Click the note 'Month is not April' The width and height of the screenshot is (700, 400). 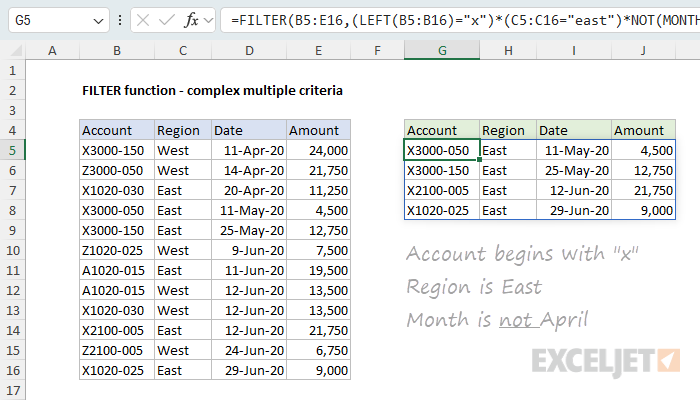(x=497, y=320)
